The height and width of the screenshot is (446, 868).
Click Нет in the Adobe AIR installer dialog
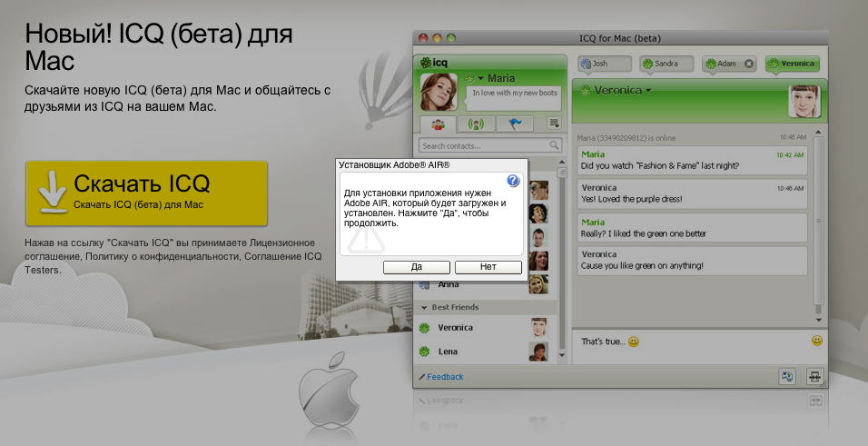coord(488,267)
